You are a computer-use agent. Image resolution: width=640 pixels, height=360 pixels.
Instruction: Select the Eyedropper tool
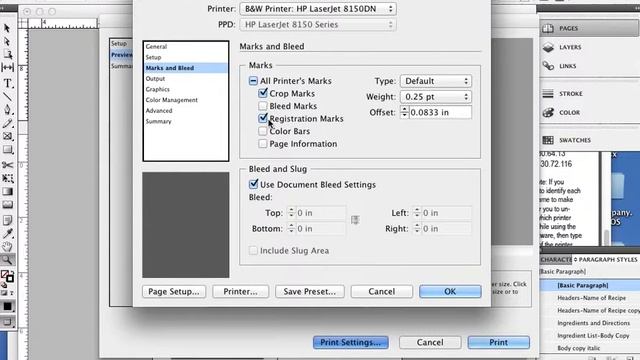[7, 233]
